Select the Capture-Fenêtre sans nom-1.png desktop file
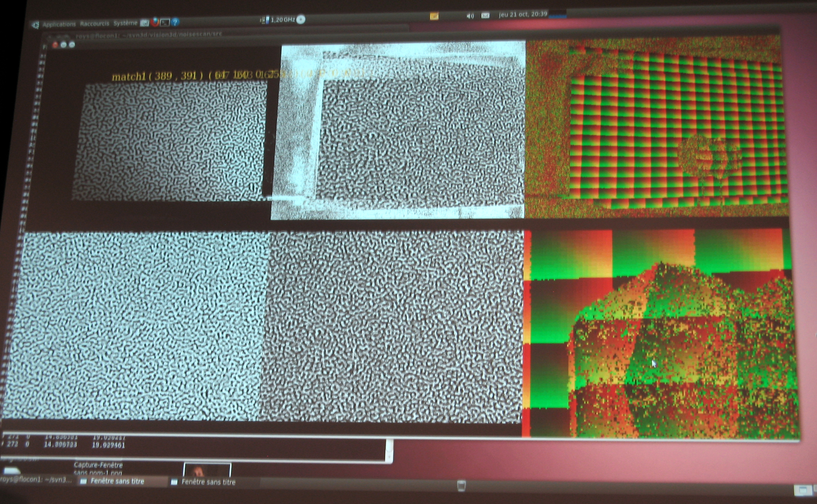817x504 pixels. coord(98,468)
